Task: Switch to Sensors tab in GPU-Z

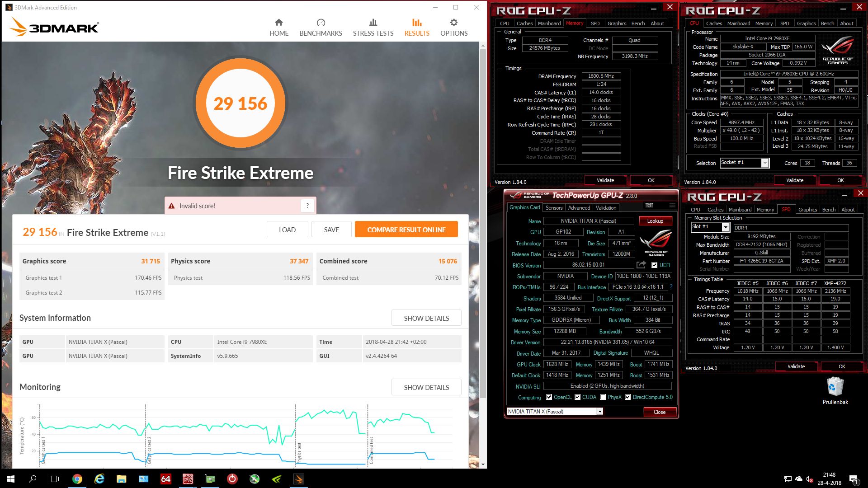Action: pyautogui.click(x=554, y=208)
